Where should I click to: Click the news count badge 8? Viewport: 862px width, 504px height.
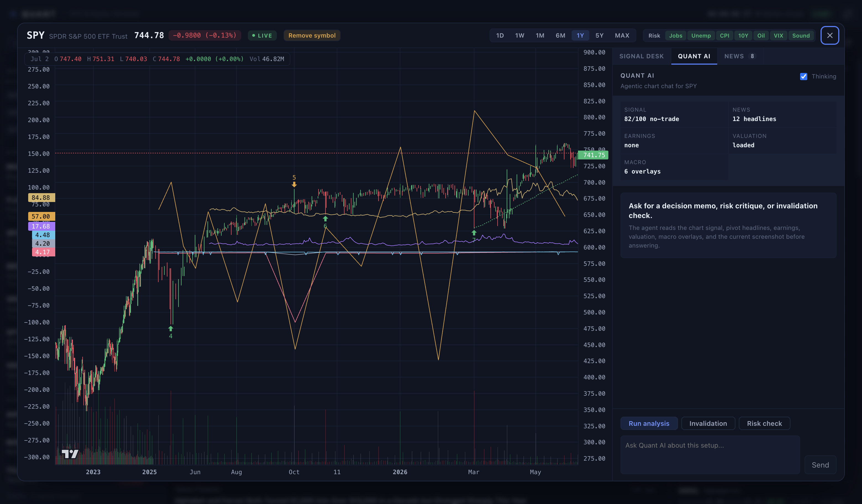[752, 56]
